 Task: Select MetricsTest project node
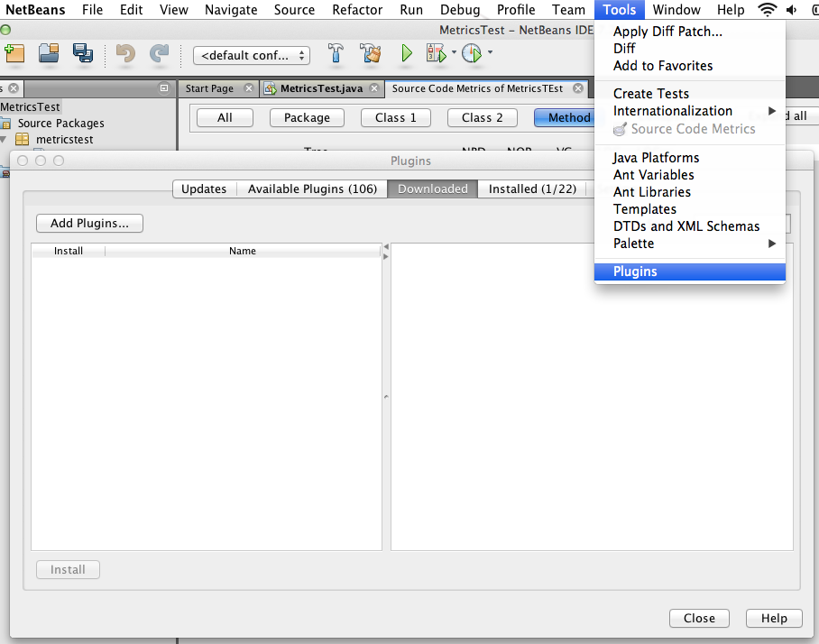click(x=30, y=107)
